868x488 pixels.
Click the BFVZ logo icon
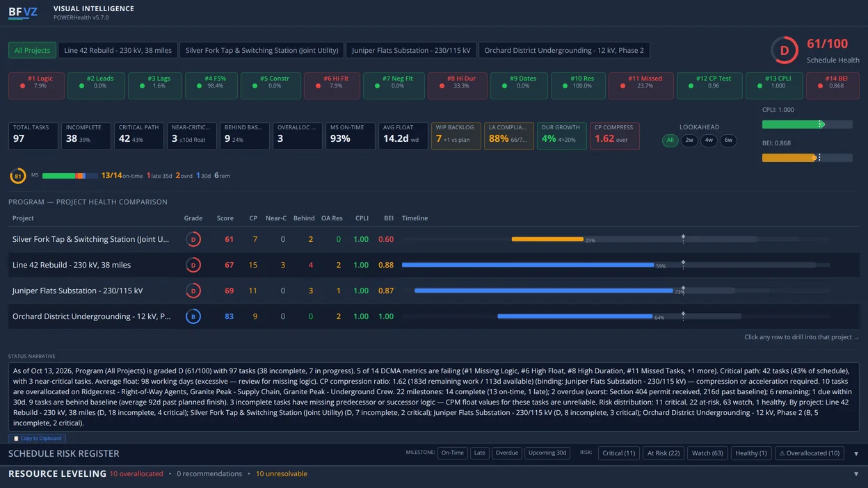23,13
